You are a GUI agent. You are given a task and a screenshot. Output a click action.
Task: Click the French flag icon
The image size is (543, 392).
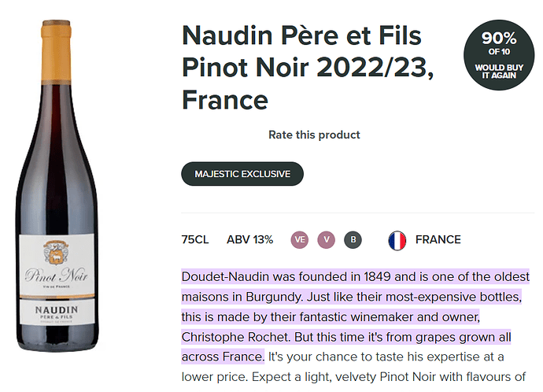[397, 240]
